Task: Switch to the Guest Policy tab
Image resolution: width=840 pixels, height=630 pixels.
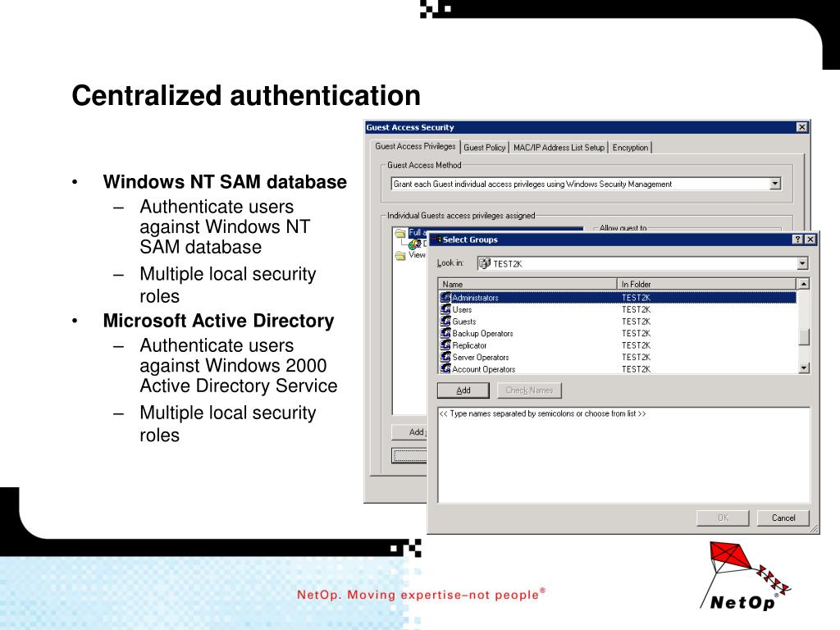Action: click(x=484, y=148)
